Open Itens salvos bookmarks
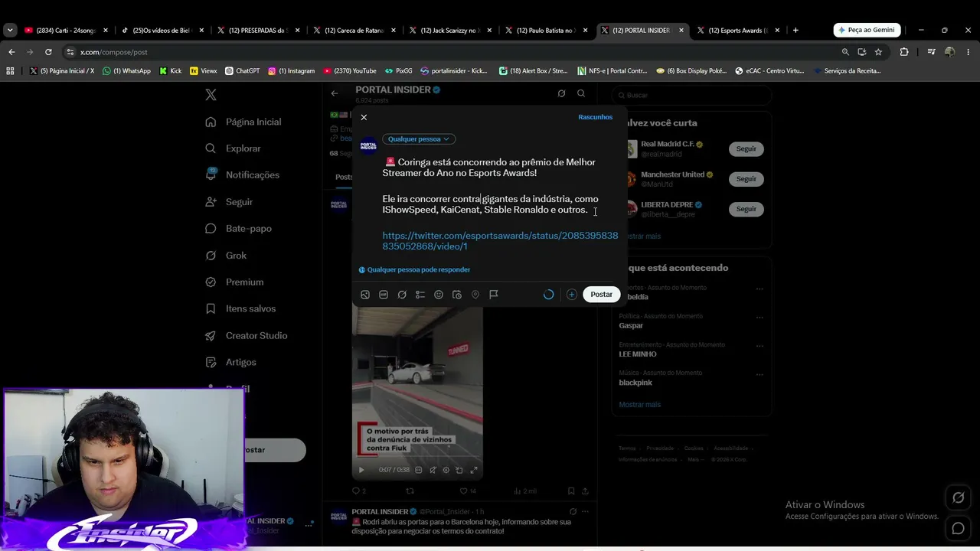 pos(241,309)
